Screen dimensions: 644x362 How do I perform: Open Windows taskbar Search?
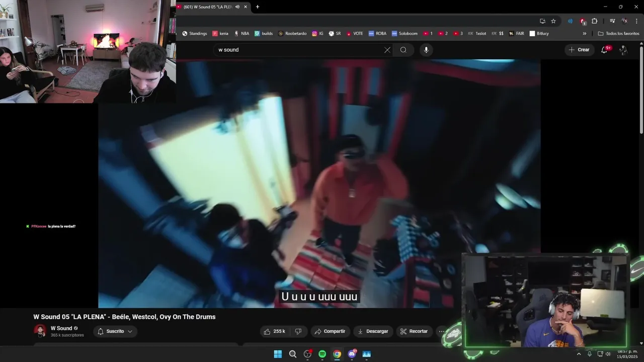coord(293,354)
